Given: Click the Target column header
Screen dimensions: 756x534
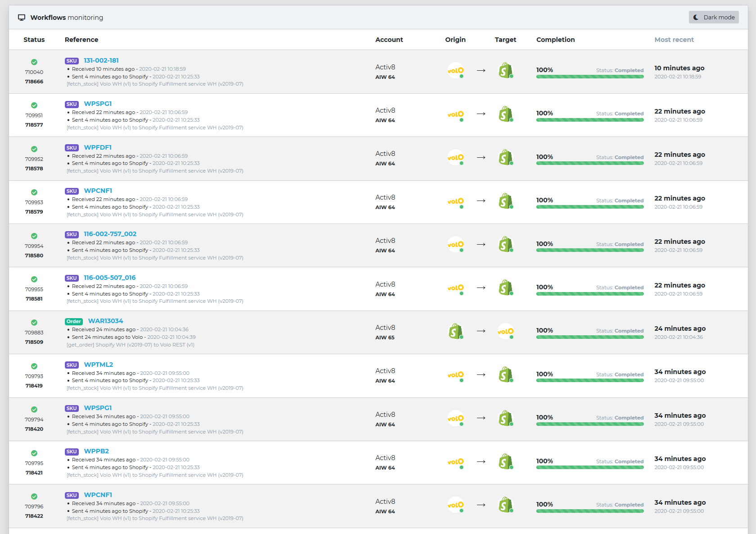Looking at the screenshot, I should (x=505, y=40).
